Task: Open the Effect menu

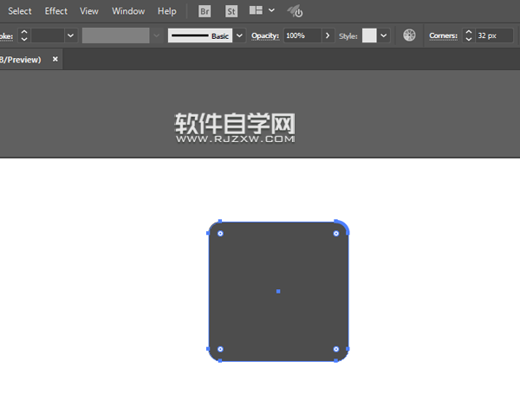Action: click(x=56, y=11)
